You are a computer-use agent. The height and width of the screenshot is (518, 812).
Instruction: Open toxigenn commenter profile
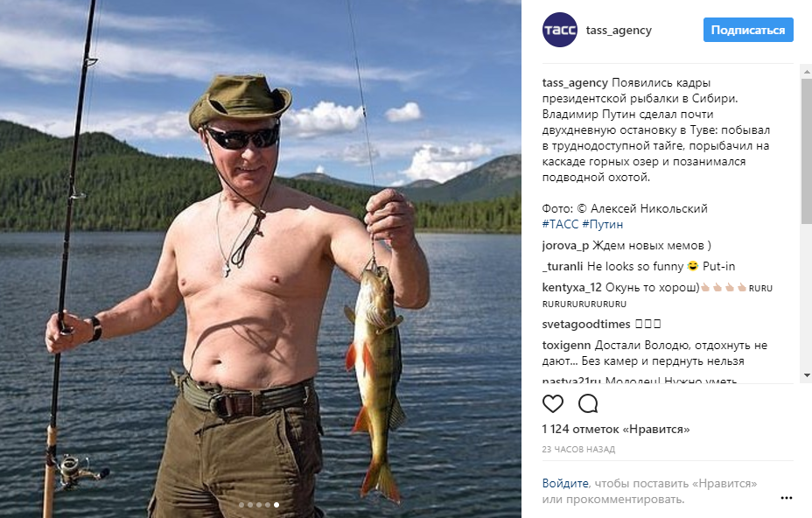click(566, 346)
